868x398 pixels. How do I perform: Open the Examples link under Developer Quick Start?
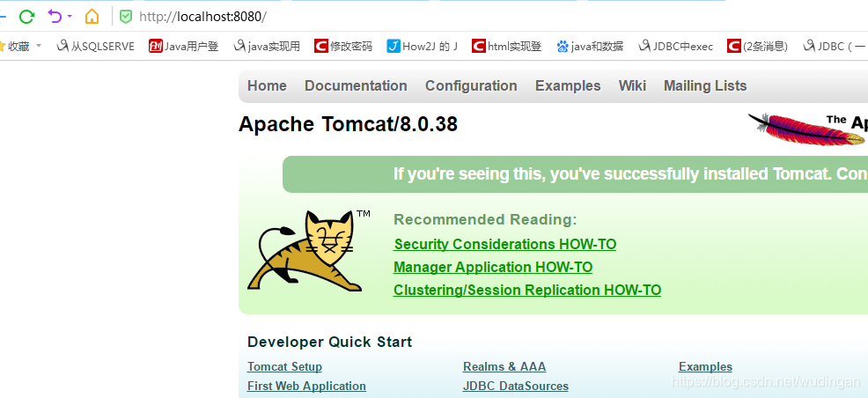[705, 366]
